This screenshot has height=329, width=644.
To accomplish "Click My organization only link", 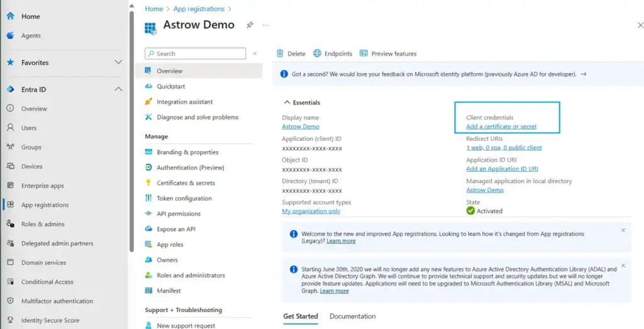I will pyautogui.click(x=311, y=211).
